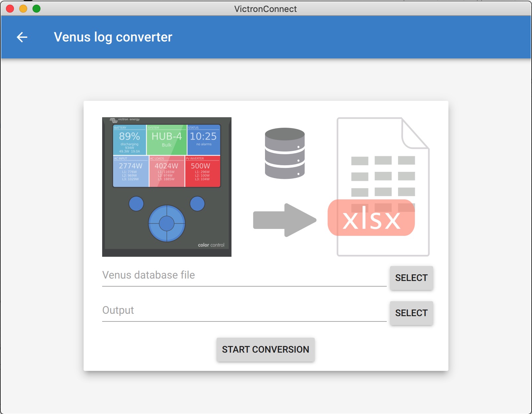Image resolution: width=532 pixels, height=414 pixels.
Task: Click the red xlsx file format badge
Action: click(371, 218)
